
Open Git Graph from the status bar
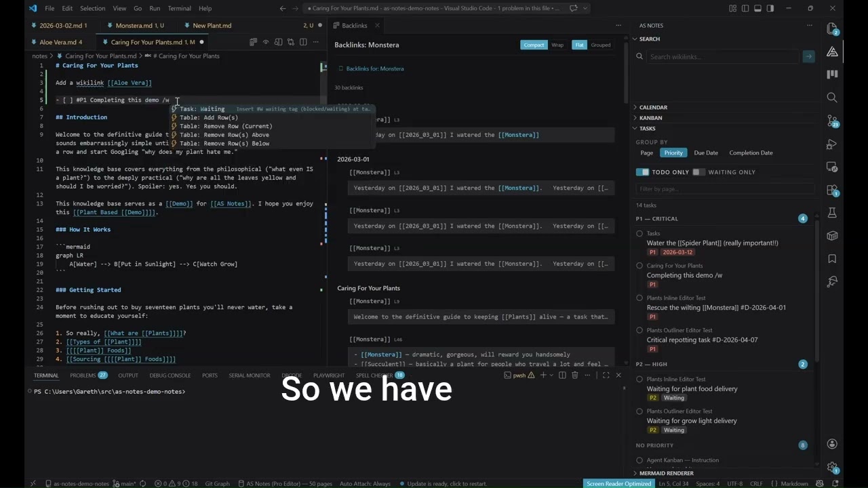217,483
